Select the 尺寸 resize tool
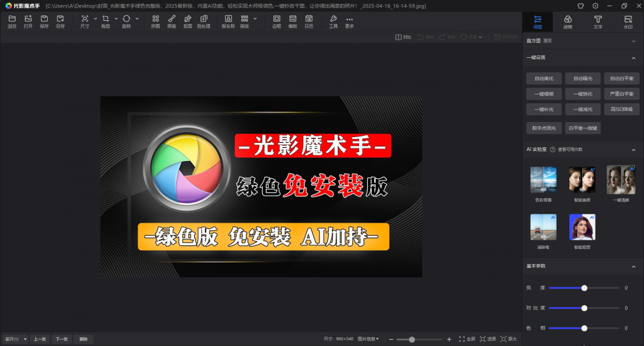Viewport: 644px width, 346px height. [85, 21]
